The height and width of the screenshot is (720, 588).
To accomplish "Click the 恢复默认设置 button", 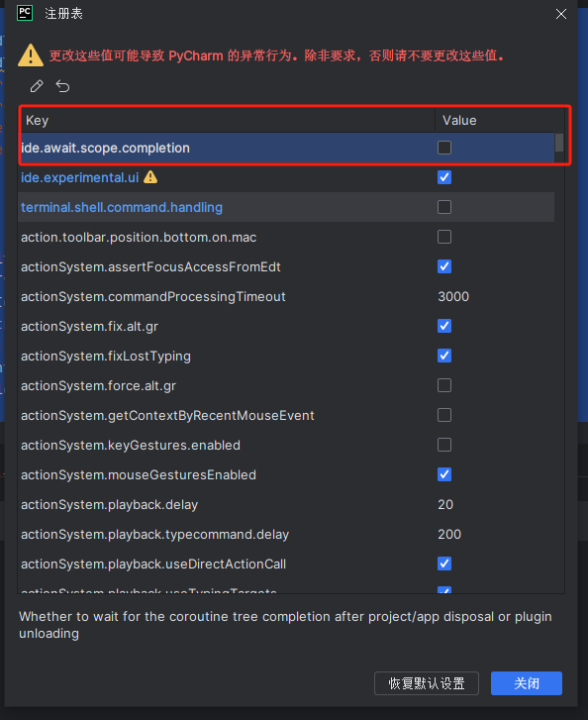I will click(x=427, y=683).
